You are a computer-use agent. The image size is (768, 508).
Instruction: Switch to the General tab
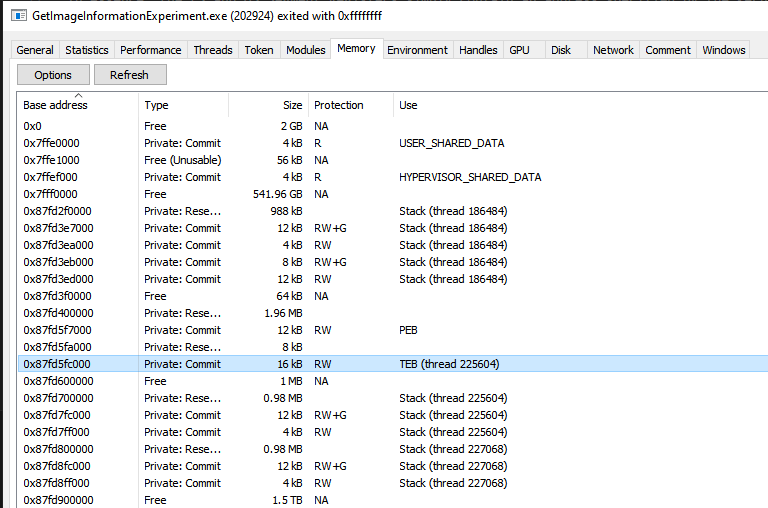pyautogui.click(x=35, y=50)
